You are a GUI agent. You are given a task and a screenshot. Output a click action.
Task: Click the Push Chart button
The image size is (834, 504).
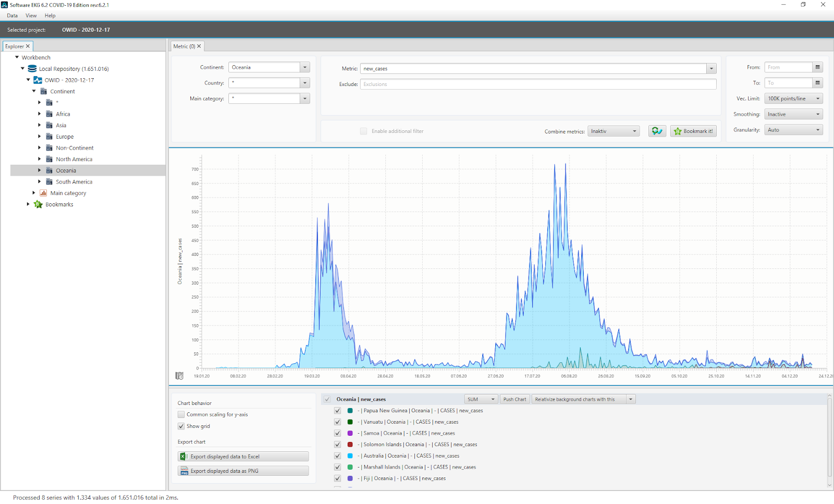tap(514, 399)
